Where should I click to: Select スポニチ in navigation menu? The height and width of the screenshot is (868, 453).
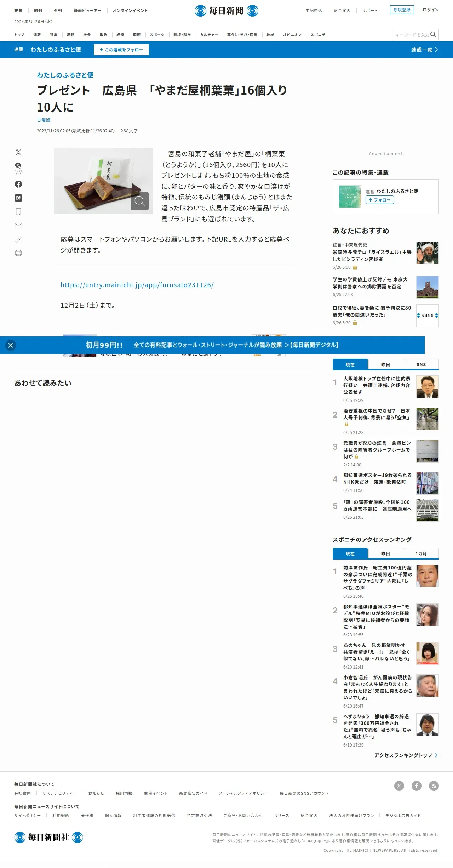[x=318, y=35]
